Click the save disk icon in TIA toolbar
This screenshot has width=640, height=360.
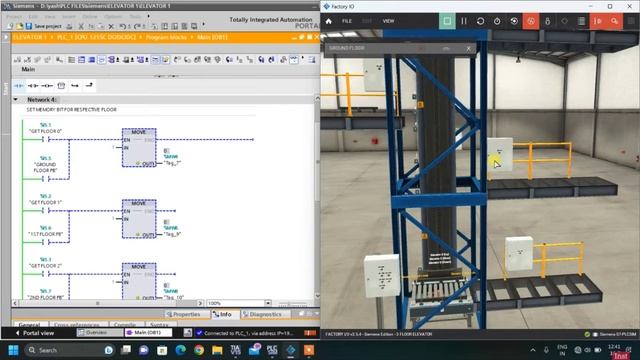click(x=29, y=26)
